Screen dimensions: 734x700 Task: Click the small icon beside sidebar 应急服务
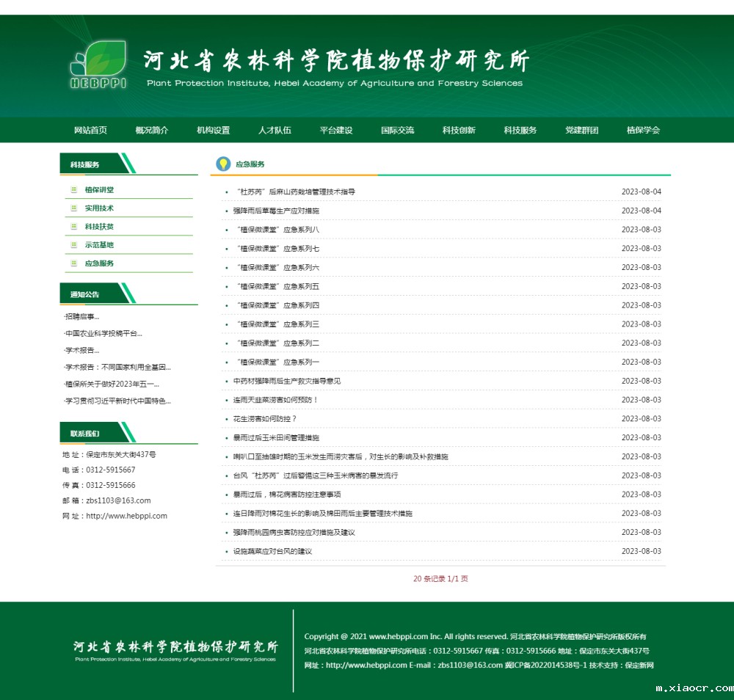(73, 263)
